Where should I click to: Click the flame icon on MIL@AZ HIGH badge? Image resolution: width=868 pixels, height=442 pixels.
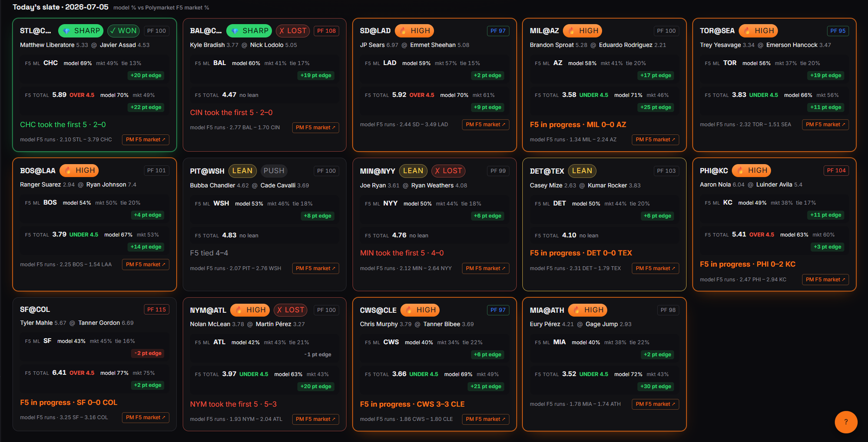click(x=571, y=31)
